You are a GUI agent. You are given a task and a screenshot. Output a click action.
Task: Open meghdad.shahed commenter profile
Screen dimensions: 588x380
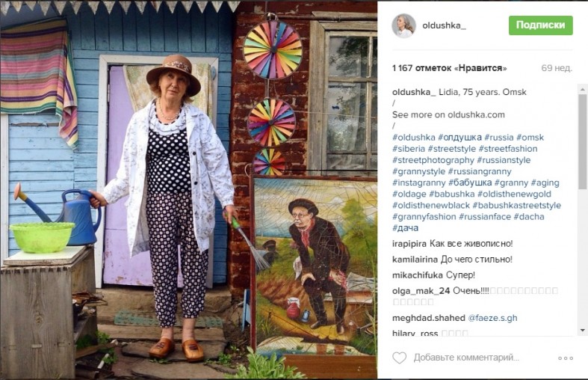pos(429,318)
